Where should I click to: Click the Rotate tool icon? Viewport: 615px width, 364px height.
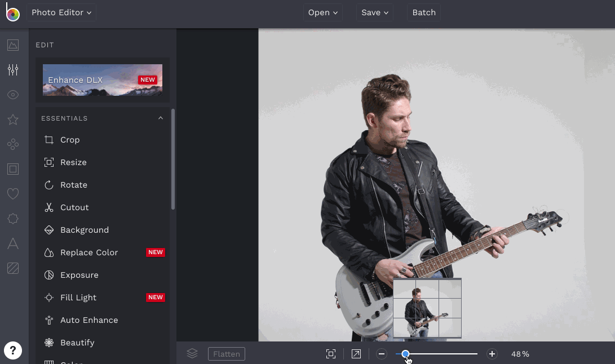49,185
